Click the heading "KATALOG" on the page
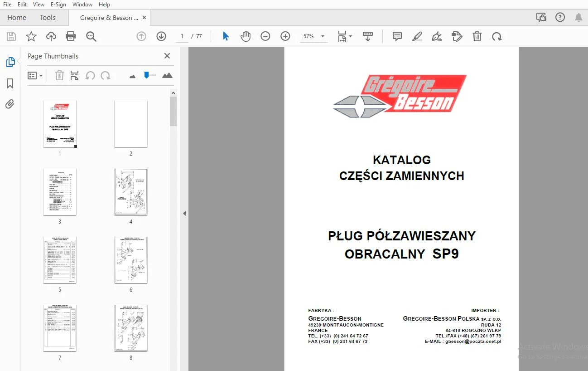The image size is (588, 371). click(402, 160)
